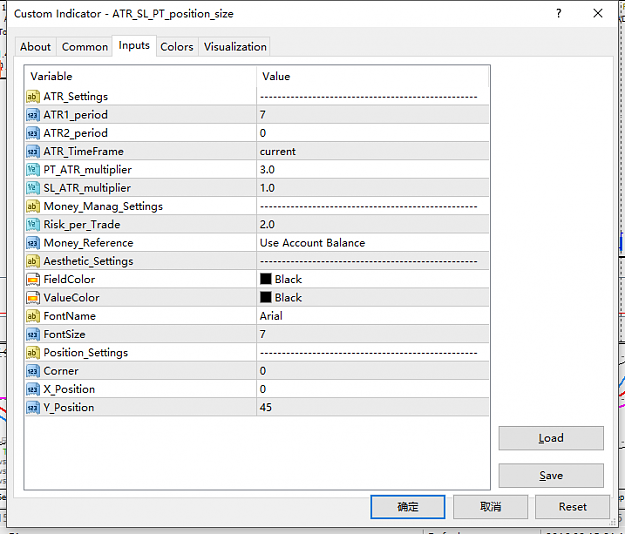Image resolution: width=625 pixels, height=534 pixels.
Task: Click the ATR1_period integer type icon
Action: (33, 115)
